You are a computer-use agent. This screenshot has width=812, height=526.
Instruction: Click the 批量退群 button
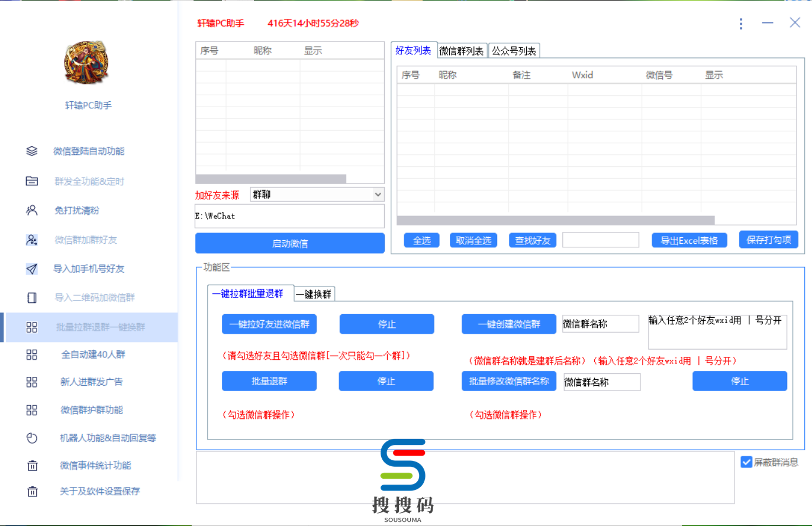[269, 381]
